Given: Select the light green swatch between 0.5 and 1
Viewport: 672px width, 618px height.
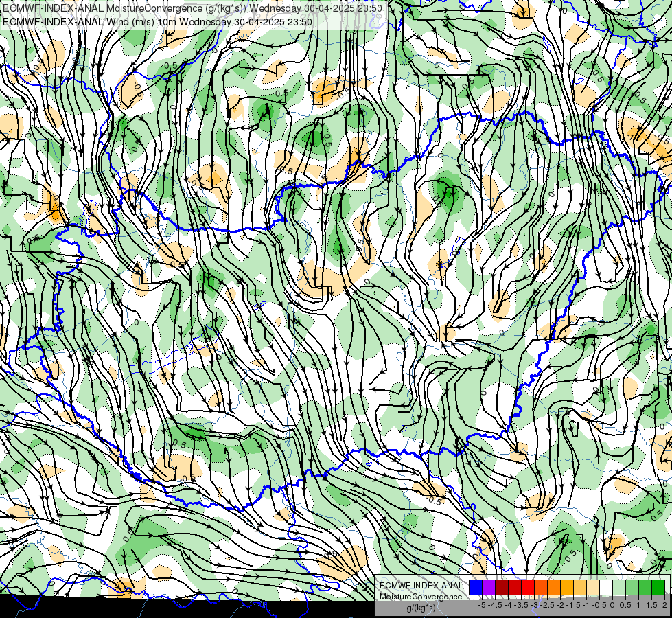Looking at the screenshot, I should click(632, 587).
